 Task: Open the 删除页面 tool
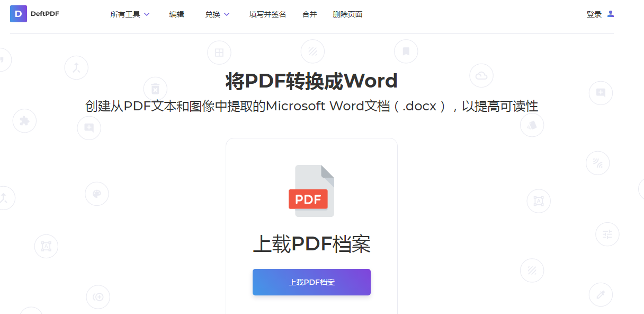pos(347,14)
